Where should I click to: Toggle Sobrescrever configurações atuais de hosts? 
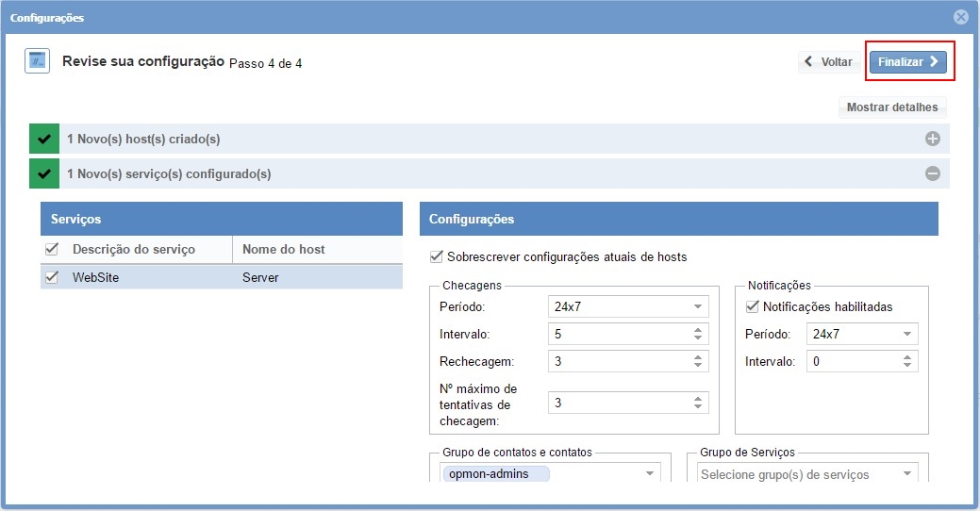coord(436,256)
